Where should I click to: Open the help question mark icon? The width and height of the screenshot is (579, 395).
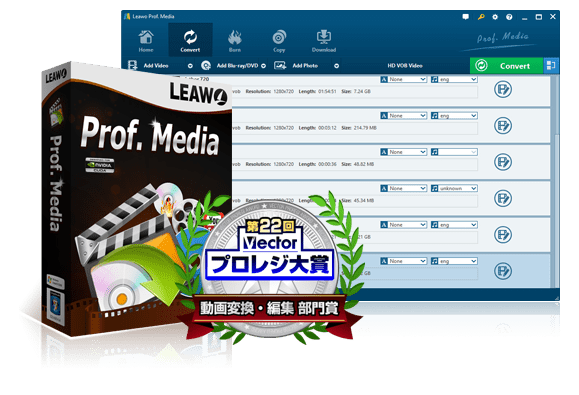(509, 17)
